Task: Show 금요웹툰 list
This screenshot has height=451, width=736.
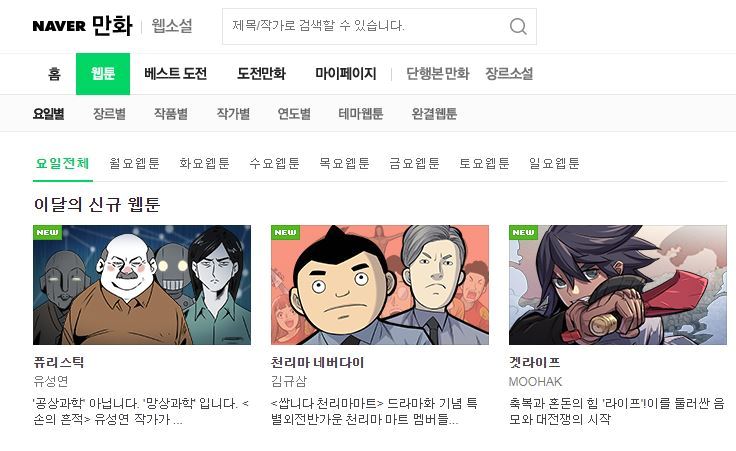Action: pyautogui.click(x=414, y=163)
